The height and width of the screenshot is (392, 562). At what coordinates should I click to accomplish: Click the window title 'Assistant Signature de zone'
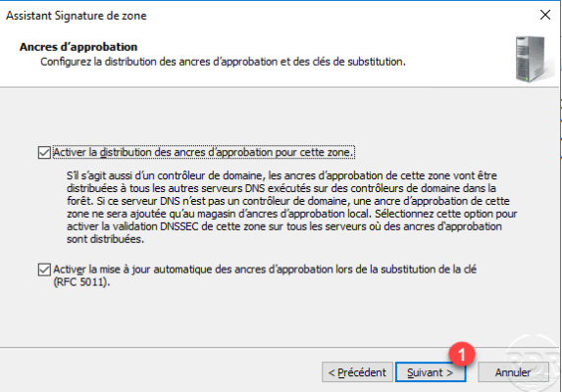pos(77,16)
